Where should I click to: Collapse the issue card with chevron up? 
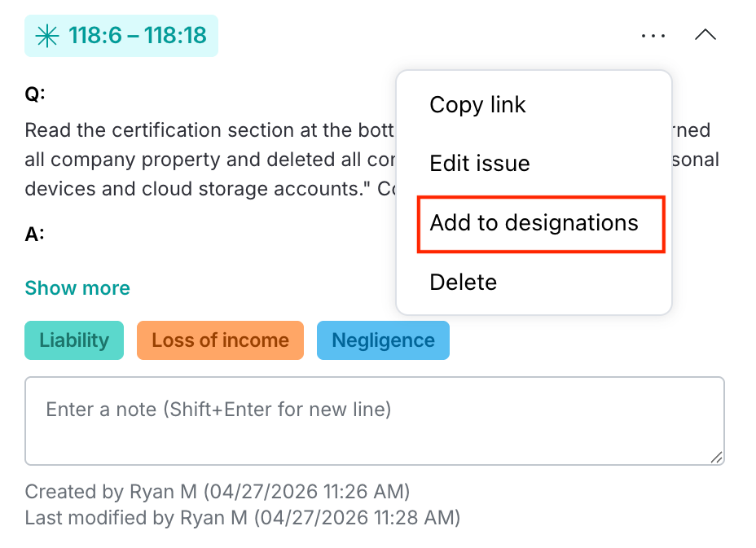tap(705, 35)
